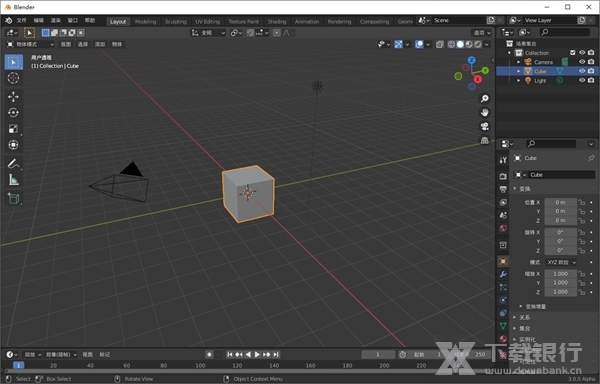Click the Location X value field

click(561, 202)
